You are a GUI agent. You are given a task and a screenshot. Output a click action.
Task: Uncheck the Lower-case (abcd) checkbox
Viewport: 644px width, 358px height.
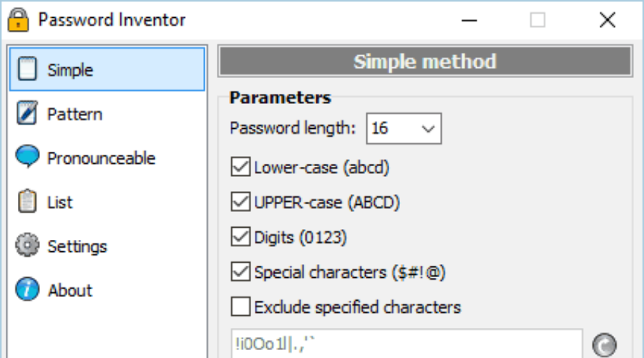[240, 168]
